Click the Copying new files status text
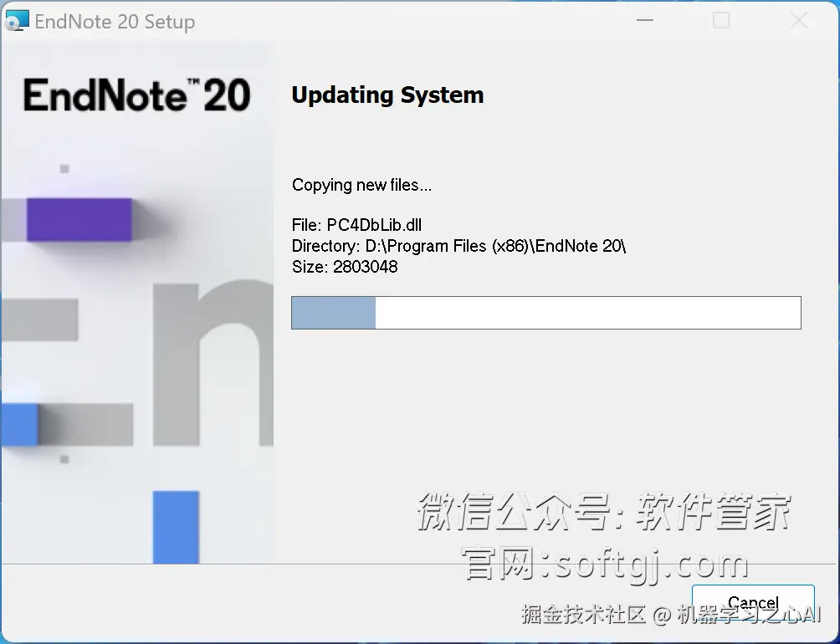This screenshot has height=644, width=840. tap(361, 185)
